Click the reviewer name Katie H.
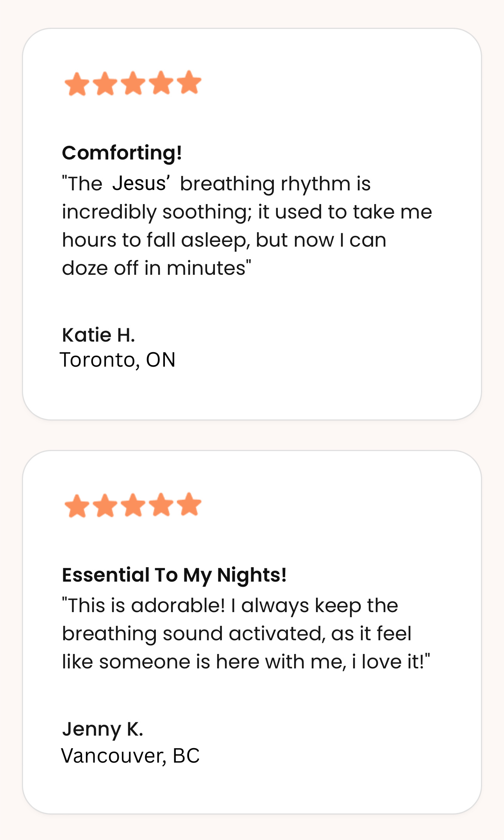Screen dimensions: 504x840 98,335
